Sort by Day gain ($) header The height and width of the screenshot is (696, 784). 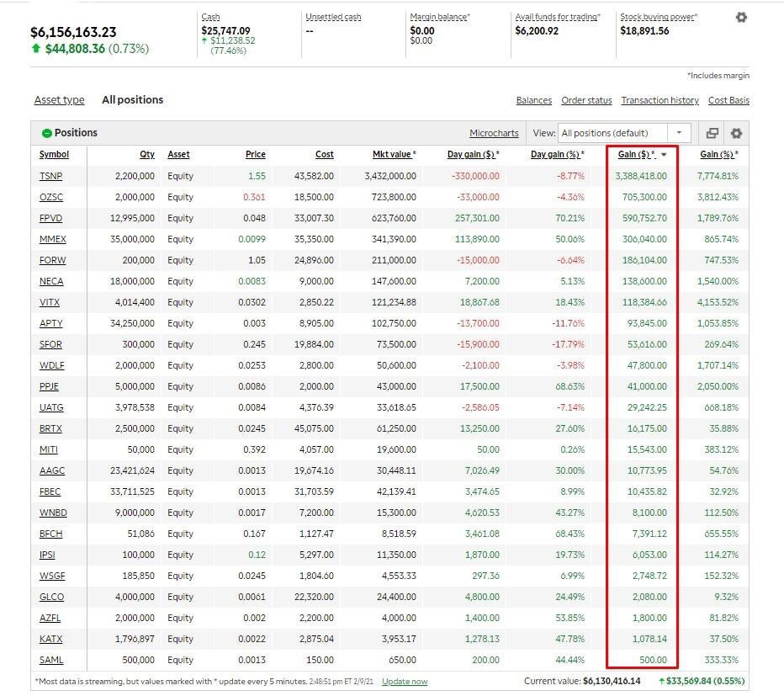click(x=473, y=155)
